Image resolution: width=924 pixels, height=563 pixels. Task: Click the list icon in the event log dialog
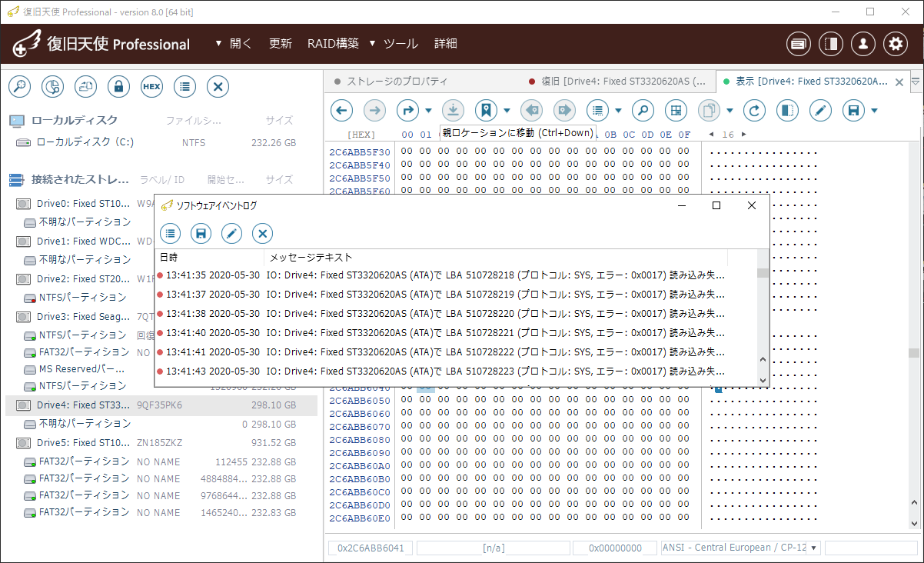170,233
